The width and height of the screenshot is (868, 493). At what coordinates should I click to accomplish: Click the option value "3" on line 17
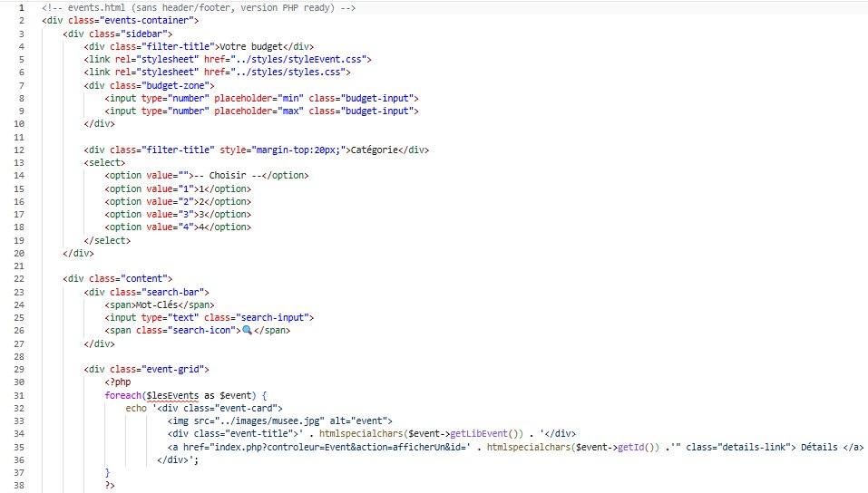[x=185, y=215]
